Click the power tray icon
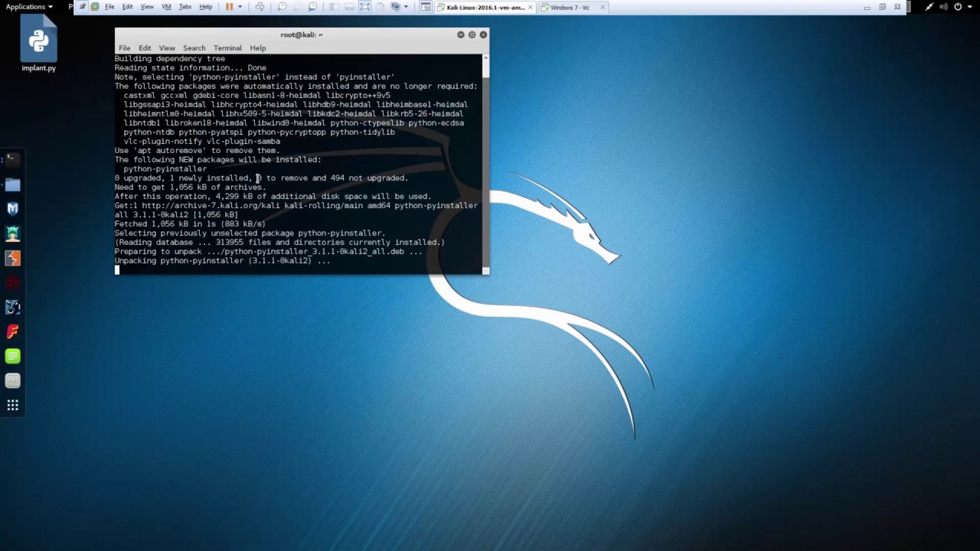980x551 pixels. [x=958, y=7]
